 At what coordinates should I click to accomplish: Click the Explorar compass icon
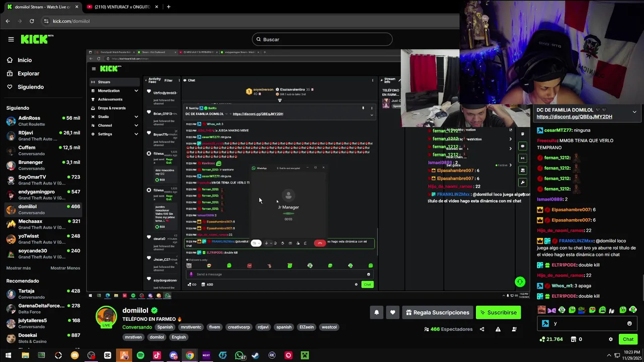tap(10, 73)
